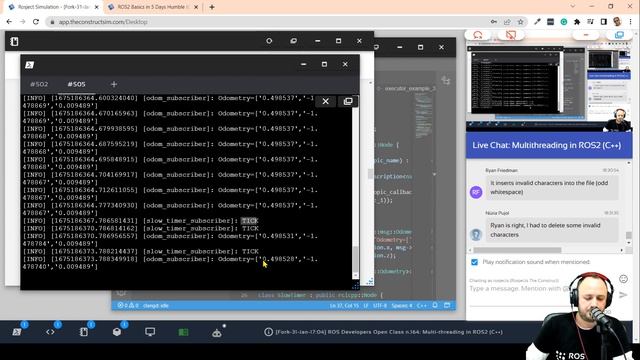Click the clangd: idle status bar entry
The image size is (640, 360).
pos(156,305)
